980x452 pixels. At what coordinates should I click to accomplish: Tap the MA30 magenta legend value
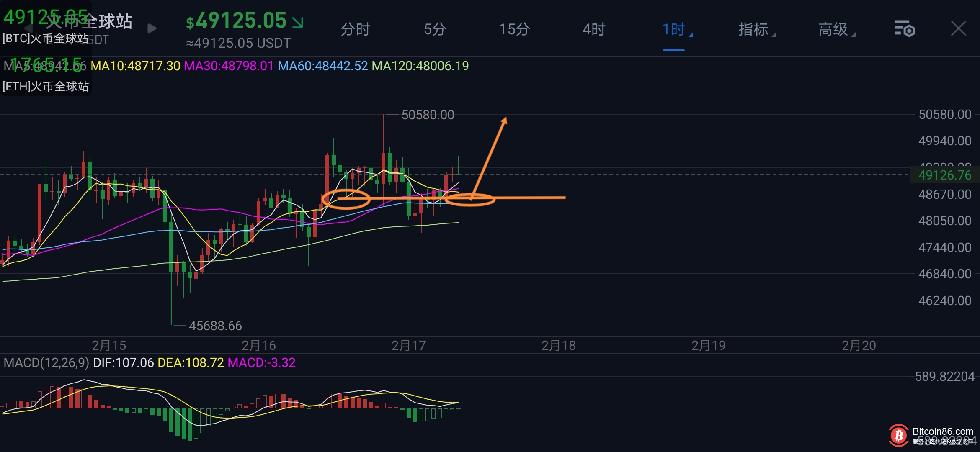229,66
